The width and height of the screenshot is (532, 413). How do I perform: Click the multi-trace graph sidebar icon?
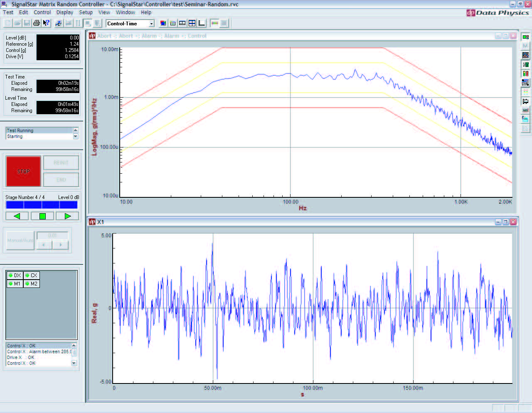point(525,55)
